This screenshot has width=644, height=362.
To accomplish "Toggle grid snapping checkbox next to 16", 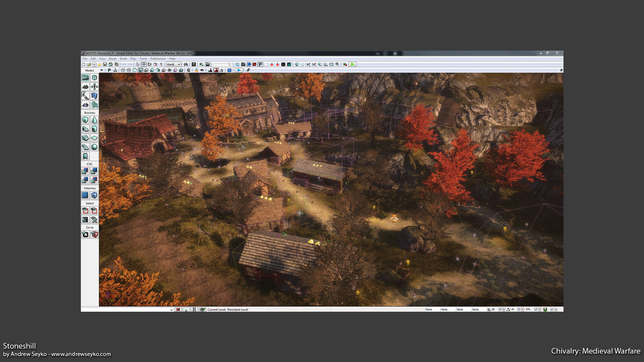I will click(x=500, y=309).
